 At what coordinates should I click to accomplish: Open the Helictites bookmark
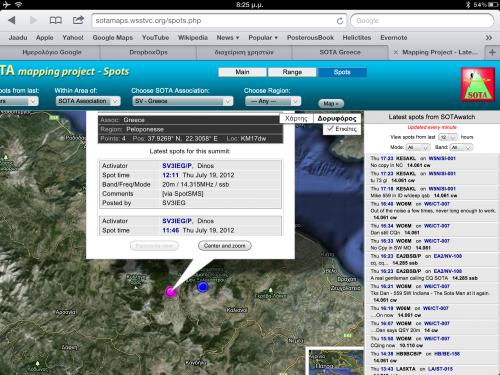coord(357,38)
